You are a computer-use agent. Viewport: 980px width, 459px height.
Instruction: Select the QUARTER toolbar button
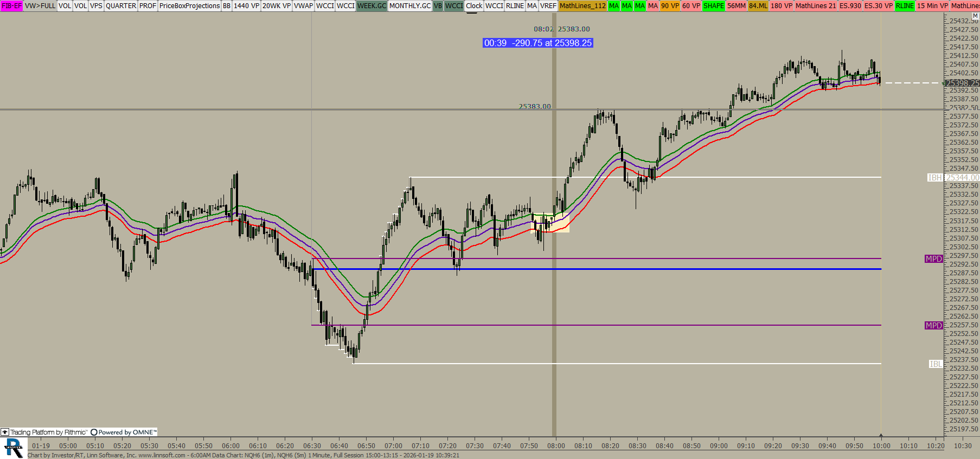pos(121,6)
